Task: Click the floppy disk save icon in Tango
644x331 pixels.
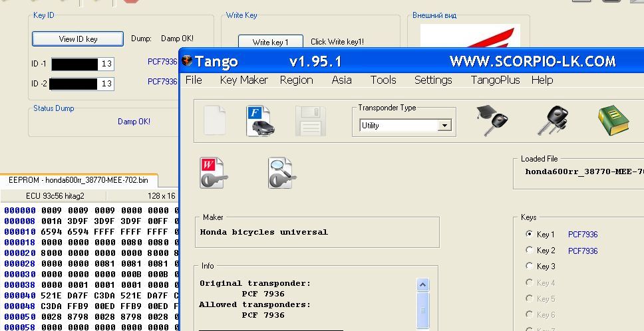Action: (311, 121)
